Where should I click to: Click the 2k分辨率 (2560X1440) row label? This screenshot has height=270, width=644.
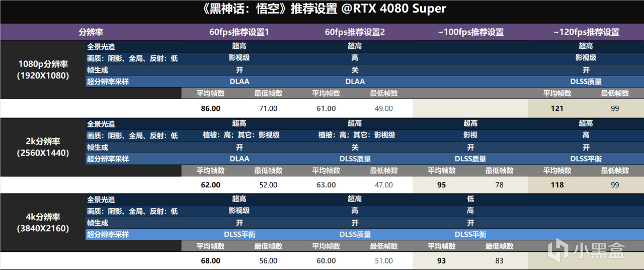click(x=43, y=148)
